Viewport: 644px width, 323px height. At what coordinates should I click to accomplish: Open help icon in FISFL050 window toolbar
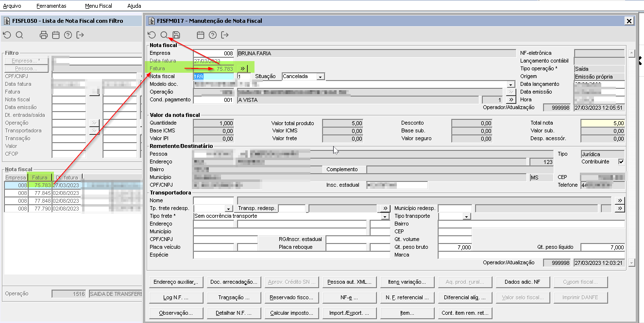pyautogui.click(x=68, y=35)
